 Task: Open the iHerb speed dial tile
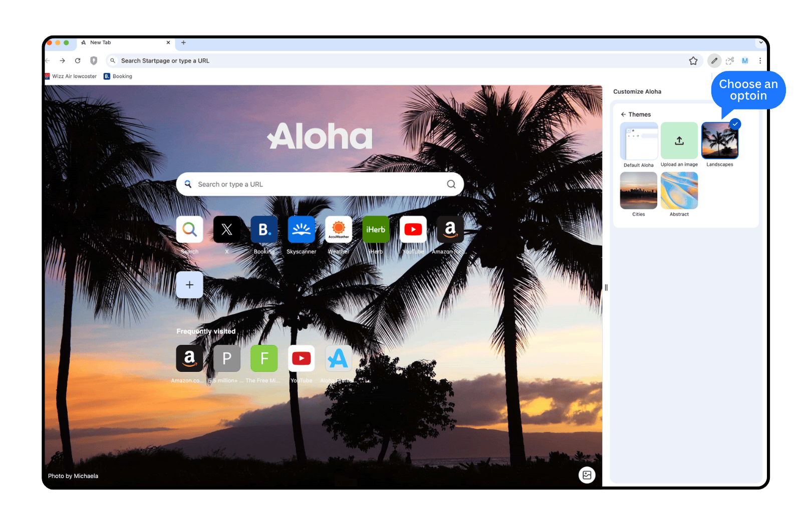(376, 229)
